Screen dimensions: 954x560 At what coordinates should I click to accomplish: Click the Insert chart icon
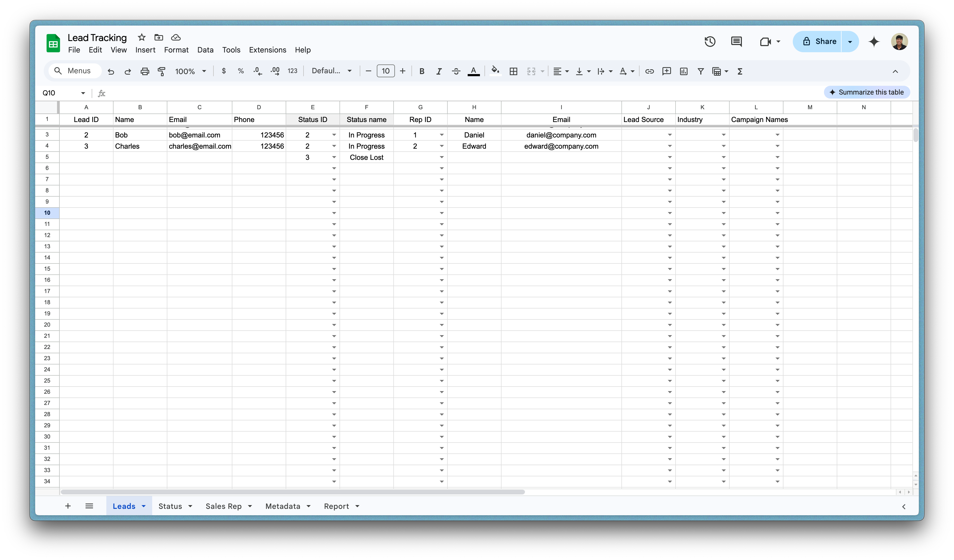pos(683,71)
